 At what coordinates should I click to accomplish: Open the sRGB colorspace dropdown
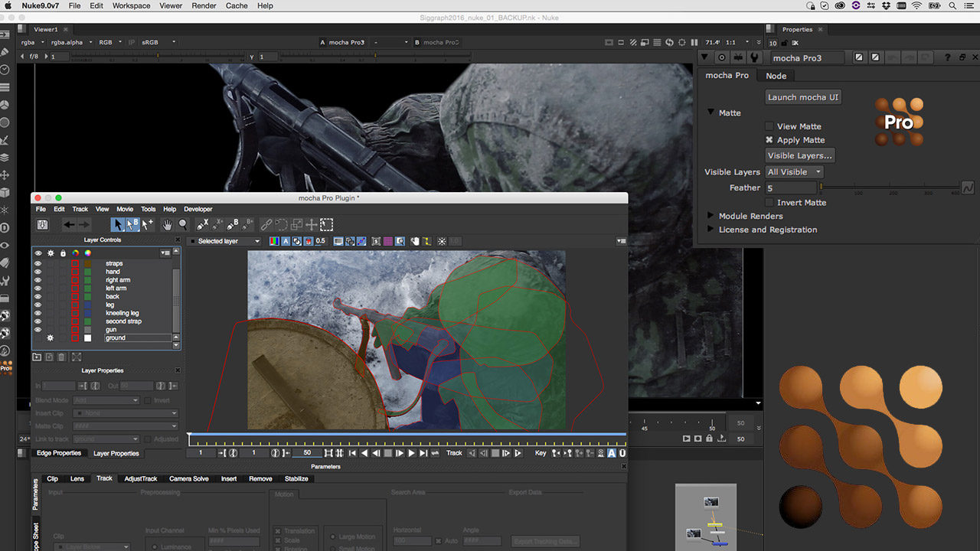158,42
